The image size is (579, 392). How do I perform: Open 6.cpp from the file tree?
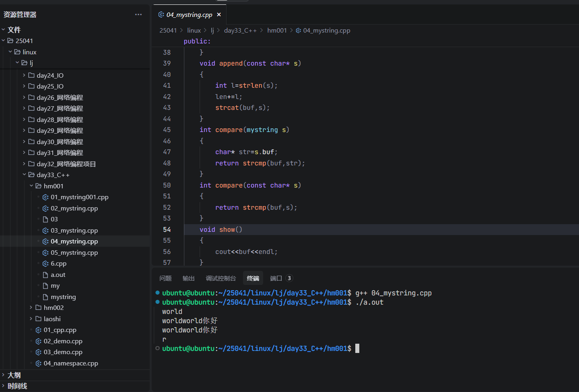(x=59, y=264)
